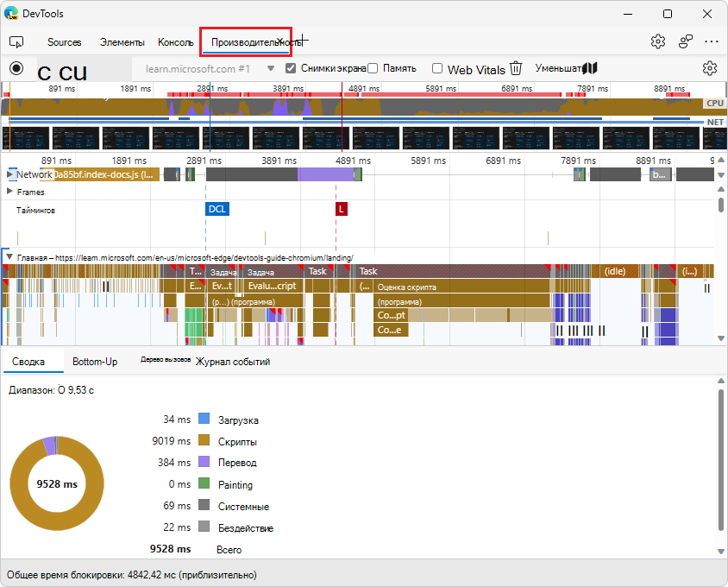Viewport: 728px width, 587px height.
Task: Click the 9019 ms scripting value
Action: pos(172,440)
